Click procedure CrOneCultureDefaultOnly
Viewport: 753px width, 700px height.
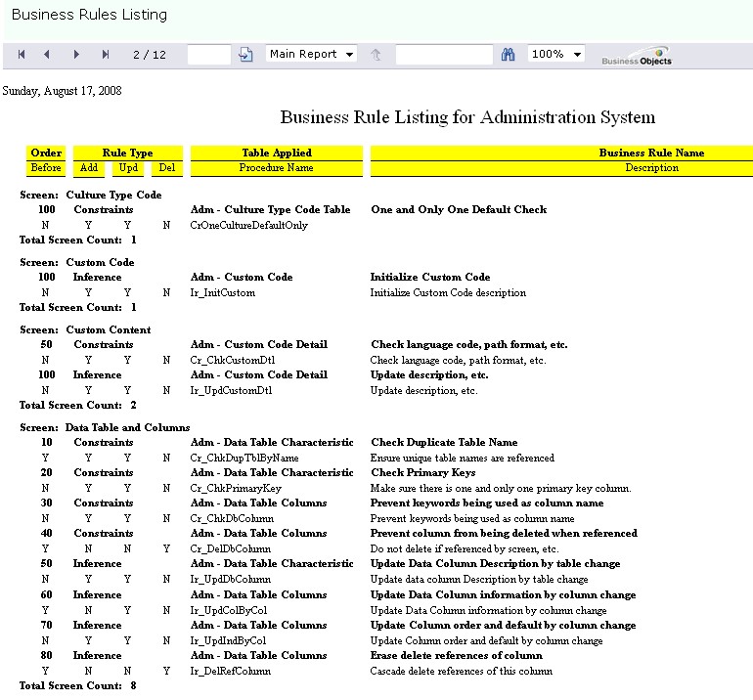[248, 225]
